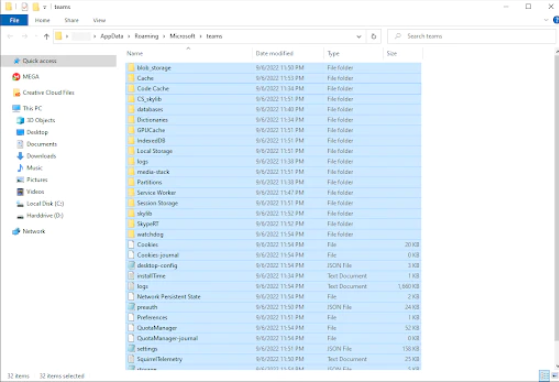Screen dimensions: 559x382
Task: Open recent locations dropdown arrow
Action: [x=36, y=36]
